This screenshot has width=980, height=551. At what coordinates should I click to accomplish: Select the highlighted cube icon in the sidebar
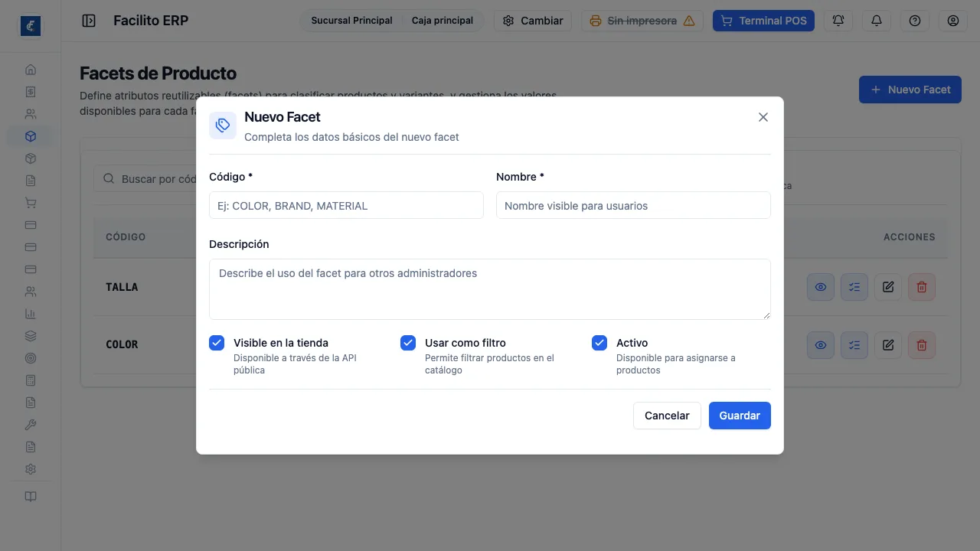pos(31,136)
